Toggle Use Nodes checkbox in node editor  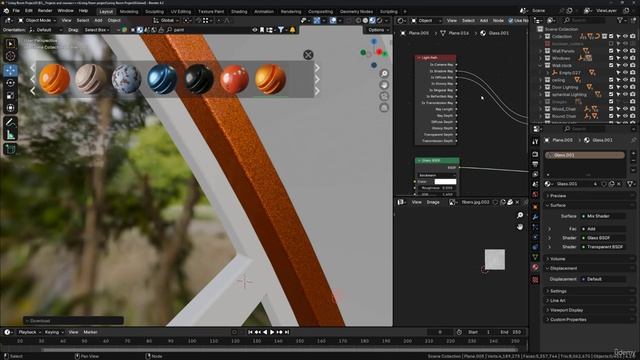[511, 20]
